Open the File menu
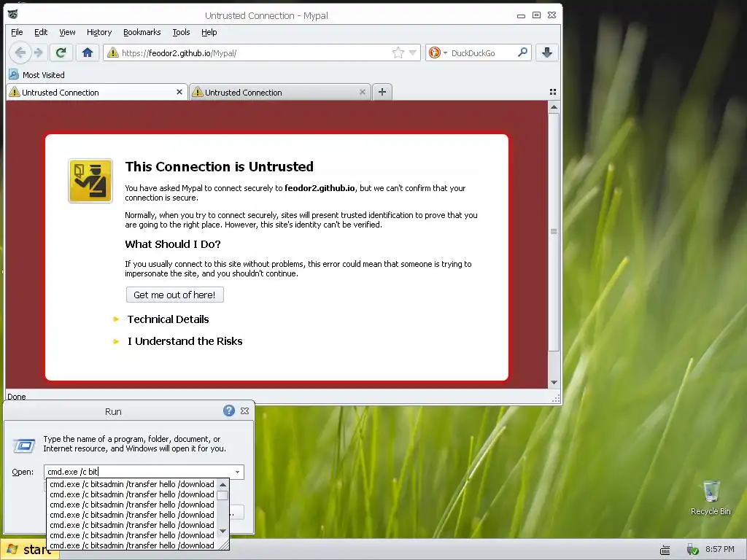 tap(17, 32)
